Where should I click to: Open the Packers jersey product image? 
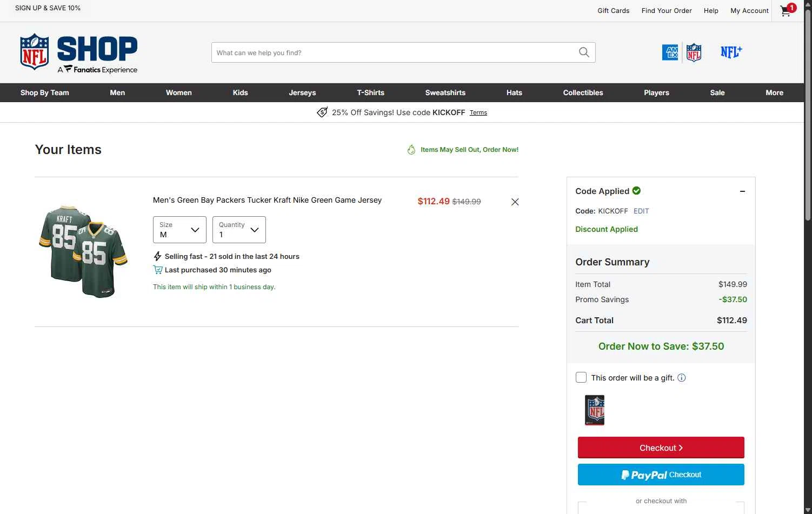(x=84, y=251)
